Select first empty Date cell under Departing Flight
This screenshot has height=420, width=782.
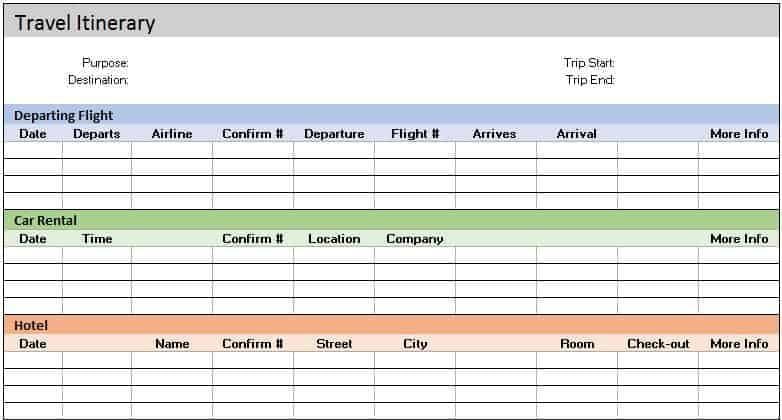point(33,150)
